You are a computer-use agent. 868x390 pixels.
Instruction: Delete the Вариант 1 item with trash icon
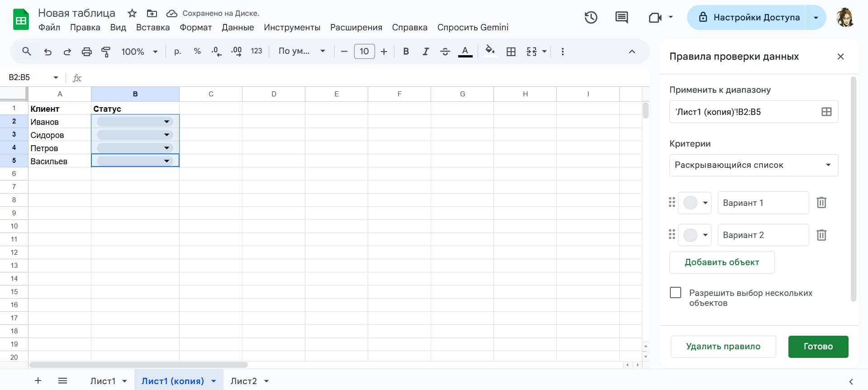click(821, 203)
